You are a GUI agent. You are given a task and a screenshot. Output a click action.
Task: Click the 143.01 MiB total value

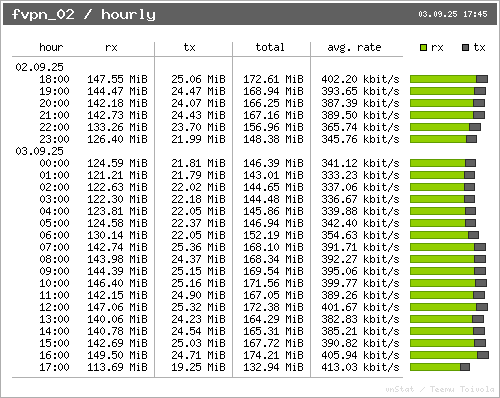pos(273,175)
